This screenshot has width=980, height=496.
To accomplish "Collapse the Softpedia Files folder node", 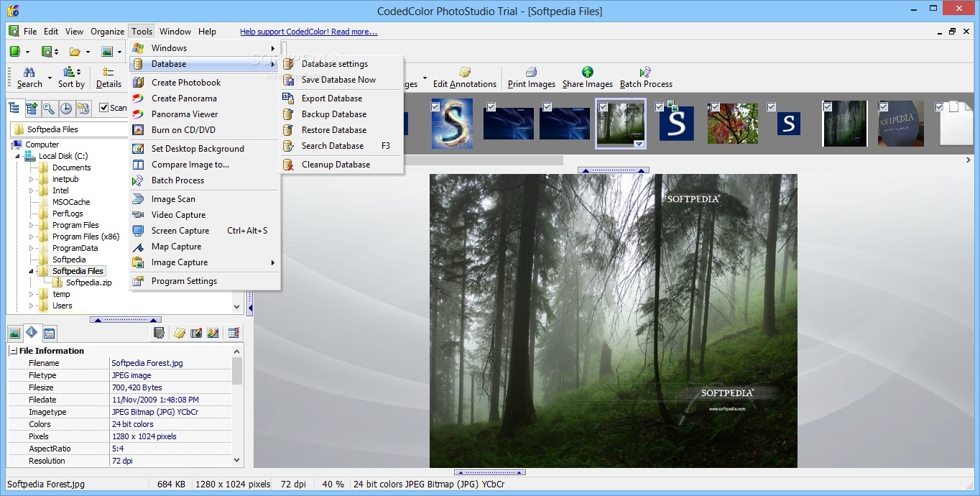I will tap(31, 271).
